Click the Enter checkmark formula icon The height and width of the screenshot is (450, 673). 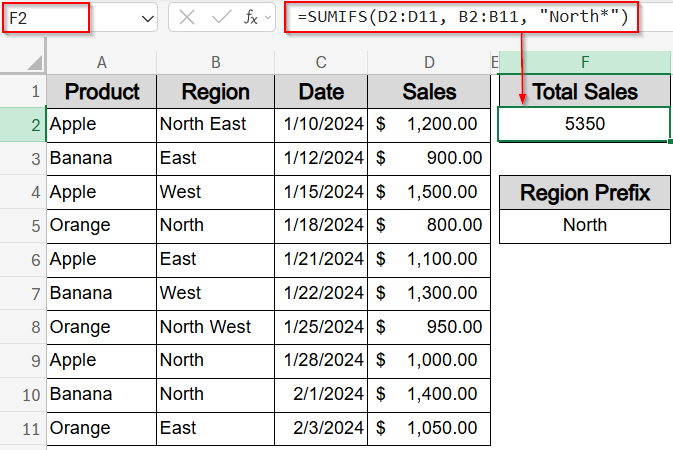pyautogui.click(x=221, y=18)
